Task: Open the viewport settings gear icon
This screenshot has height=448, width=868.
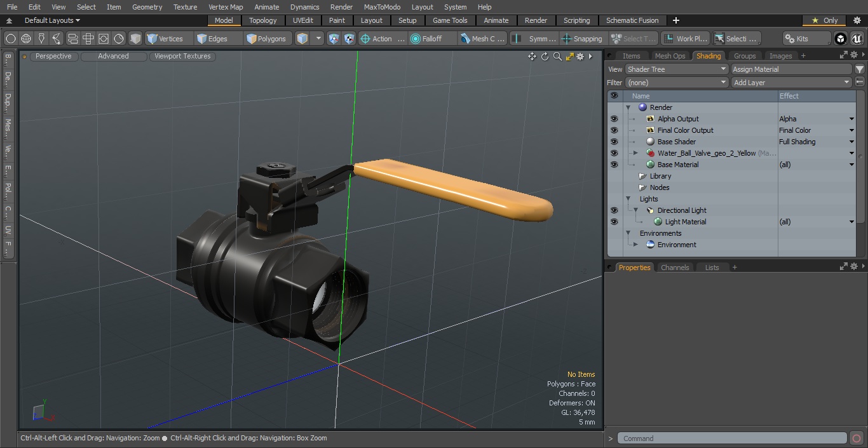Action: [x=580, y=57]
